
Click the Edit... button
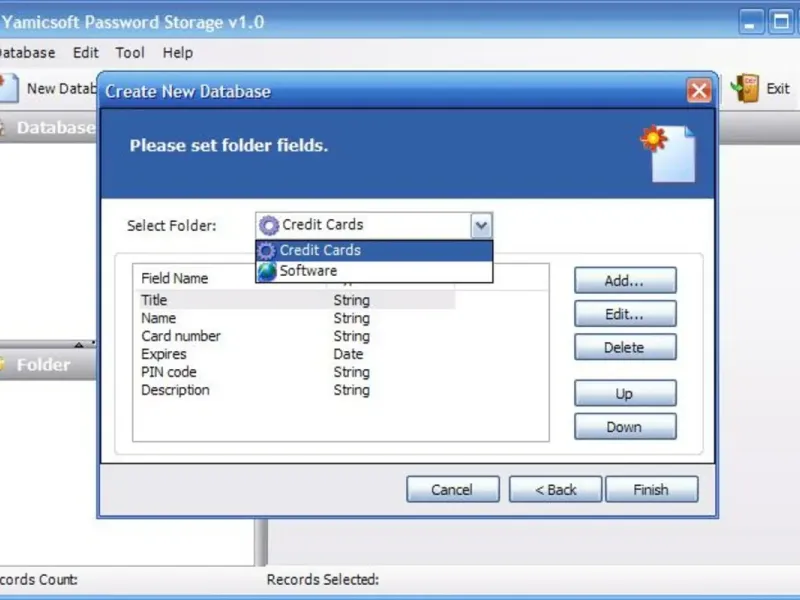tap(625, 313)
